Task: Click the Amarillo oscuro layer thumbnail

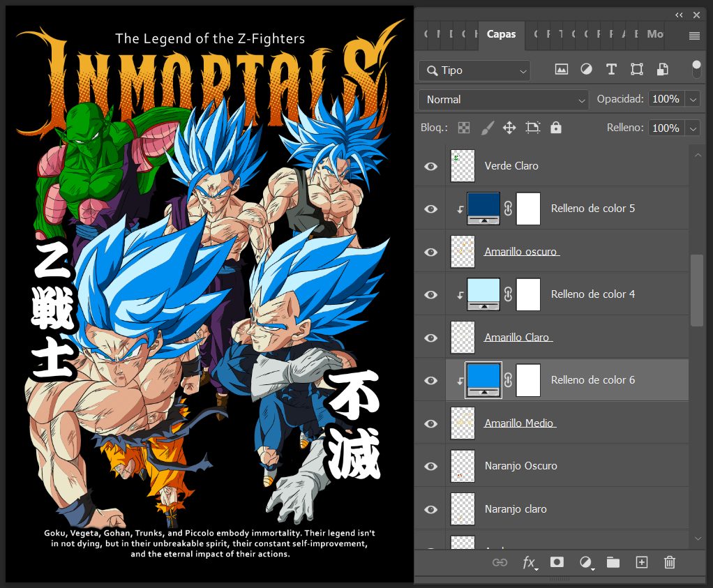Action: 463,252
